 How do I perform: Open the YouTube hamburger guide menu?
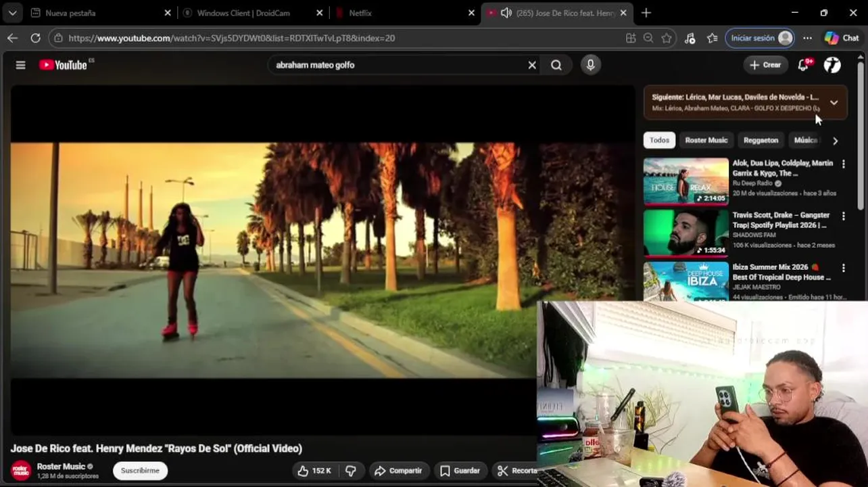20,65
